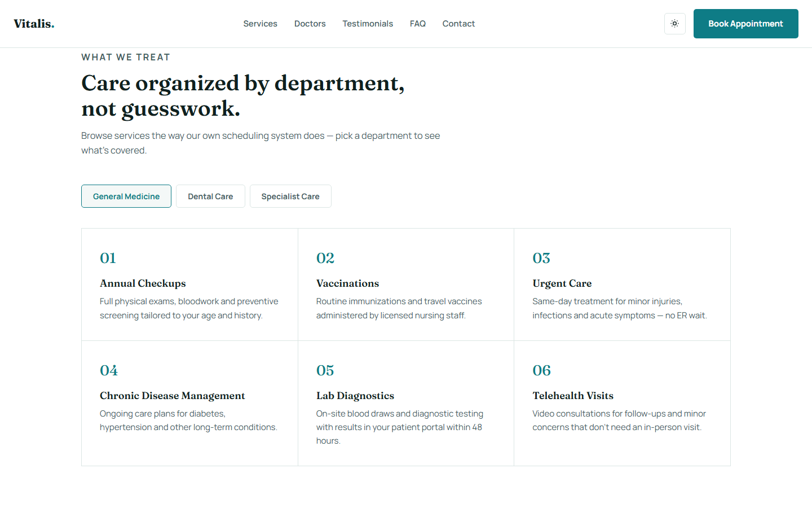
Task: Click the number 01 on Annual Checkups
Action: [108, 258]
